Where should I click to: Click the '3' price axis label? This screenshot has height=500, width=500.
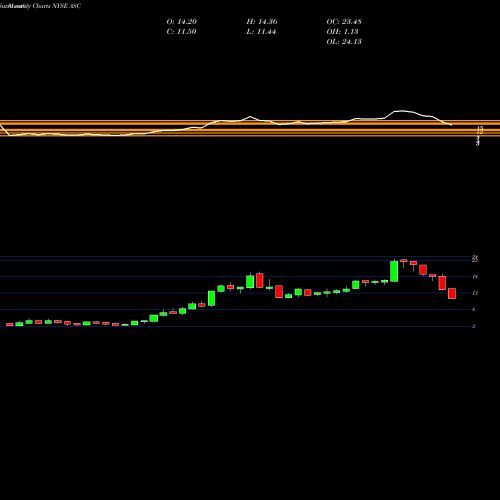coord(474,326)
